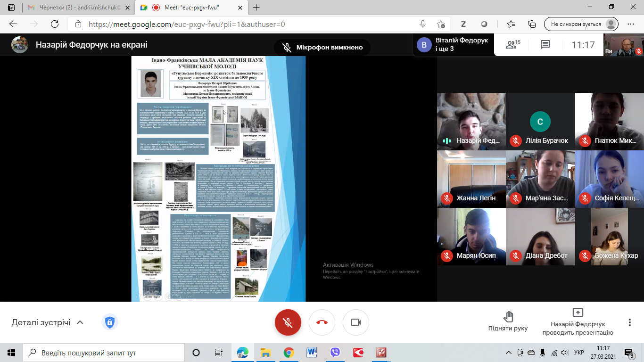
Task: Toggle raise hand "Підняти руку"
Action: click(508, 321)
